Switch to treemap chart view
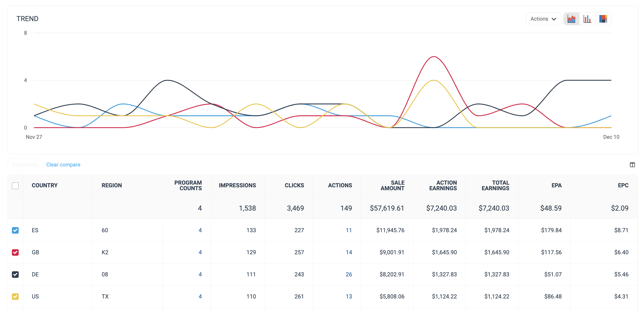The width and height of the screenshot is (644, 313). coord(603,19)
